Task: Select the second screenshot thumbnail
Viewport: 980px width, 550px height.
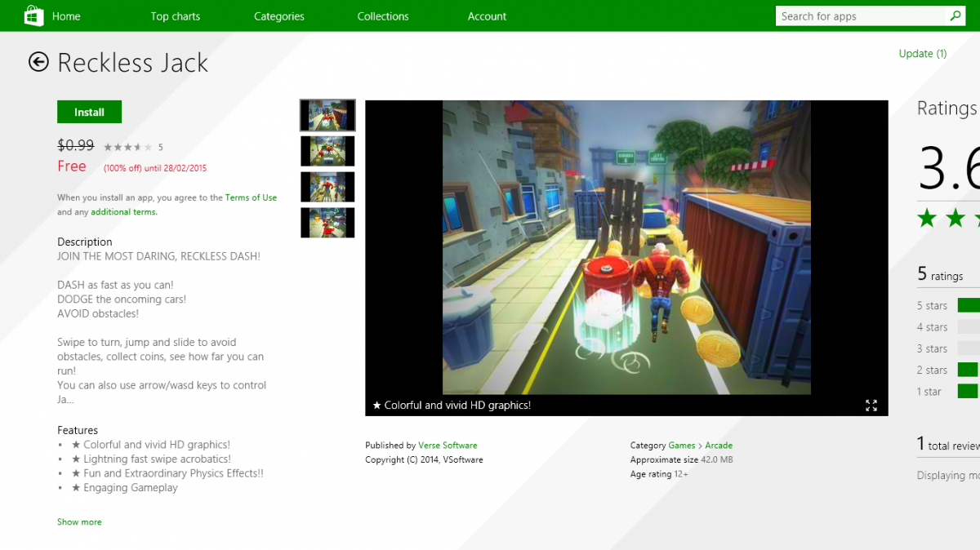Action: pos(327,151)
